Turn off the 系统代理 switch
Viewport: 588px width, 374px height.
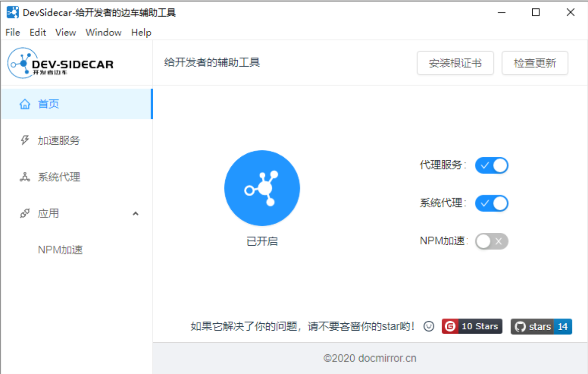click(x=491, y=203)
